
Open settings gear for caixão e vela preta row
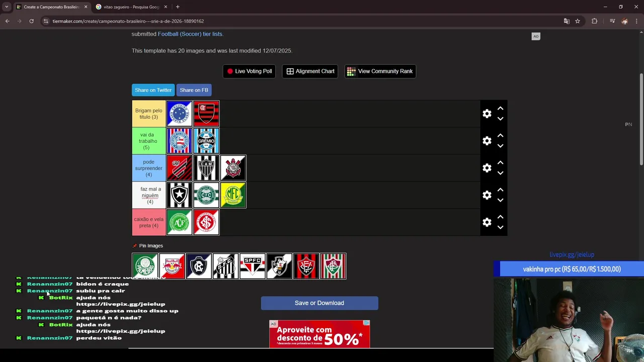pyautogui.click(x=487, y=222)
